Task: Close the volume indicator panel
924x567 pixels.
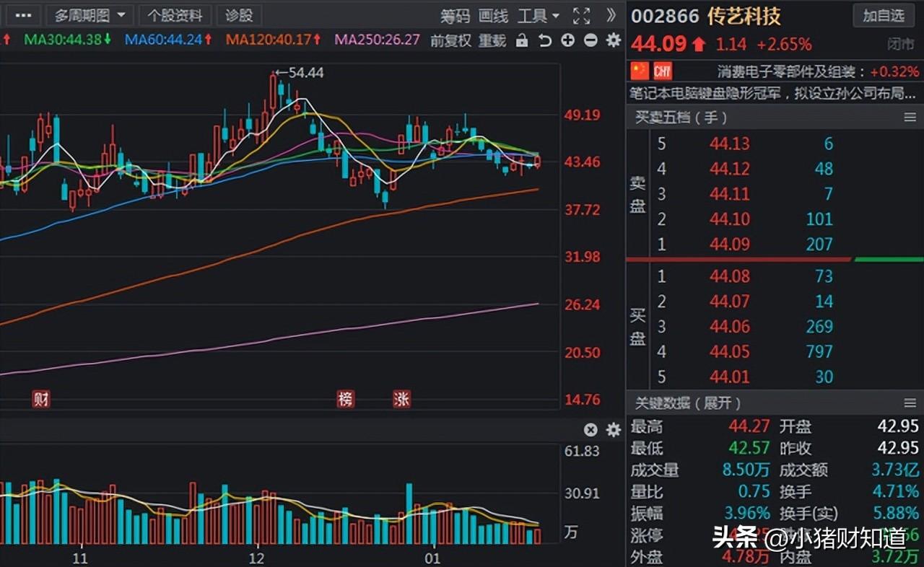Action: click(x=590, y=430)
